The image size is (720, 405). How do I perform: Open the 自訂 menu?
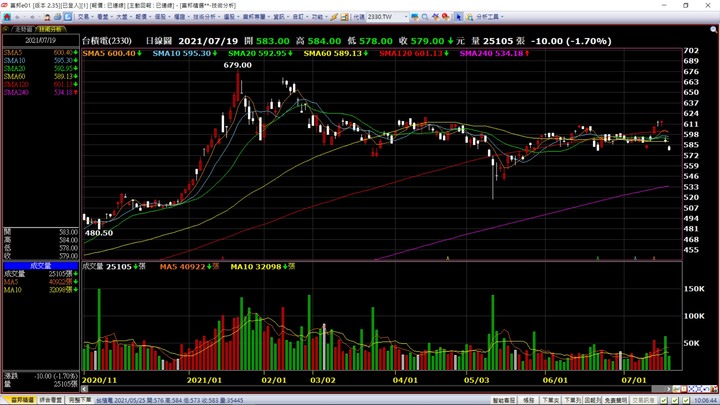coord(299,17)
